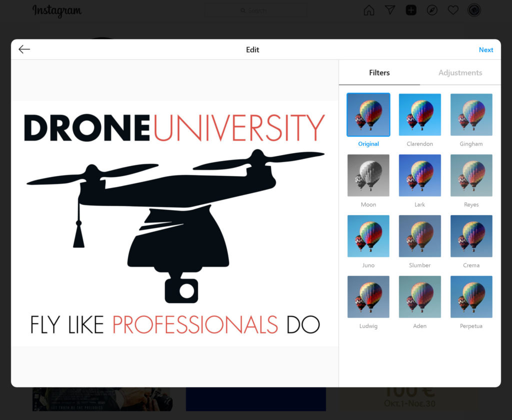Image resolution: width=512 pixels, height=420 pixels.
Task: Click the Instagram logo
Action: [56, 10]
